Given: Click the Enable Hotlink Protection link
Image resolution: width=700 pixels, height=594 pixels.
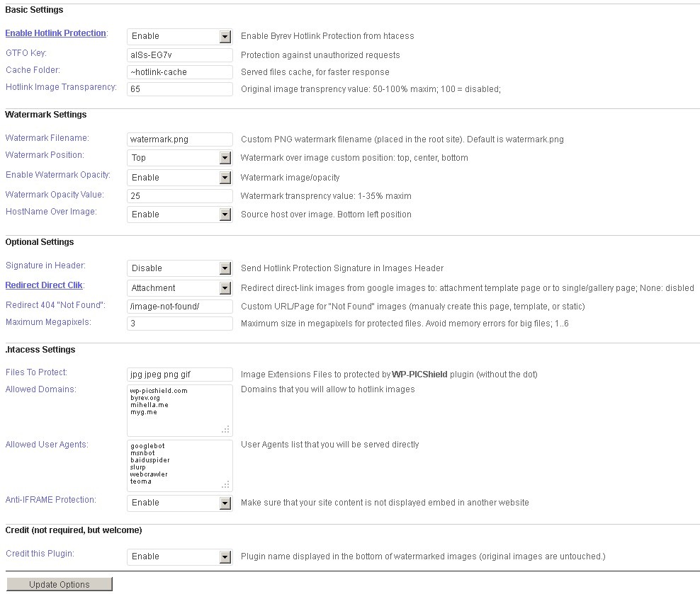Looking at the screenshot, I should click(55, 33).
